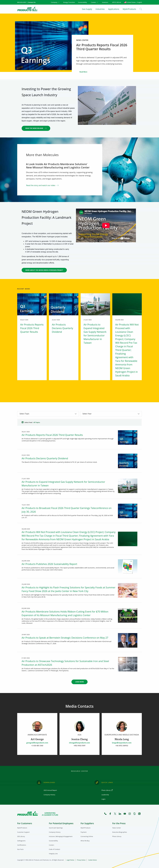Image resolution: width=159 pixels, height=868 pixels.
Task: Email Art George at georgeaf@airproducts.com
Action: point(37,743)
